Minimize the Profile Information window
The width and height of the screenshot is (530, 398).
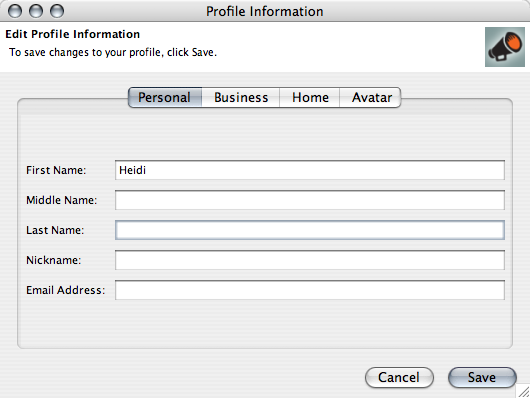[36, 11]
